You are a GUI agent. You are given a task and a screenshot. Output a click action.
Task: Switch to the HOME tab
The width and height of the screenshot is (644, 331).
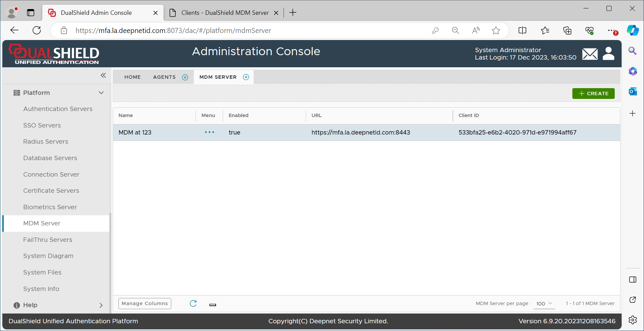click(133, 77)
